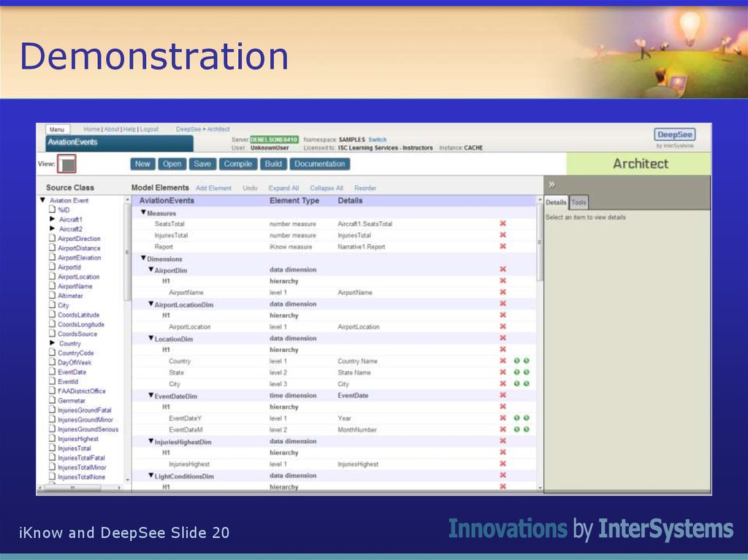Switch to the Tools tab
Image resolution: width=748 pixels, height=560 pixels.
(x=579, y=203)
